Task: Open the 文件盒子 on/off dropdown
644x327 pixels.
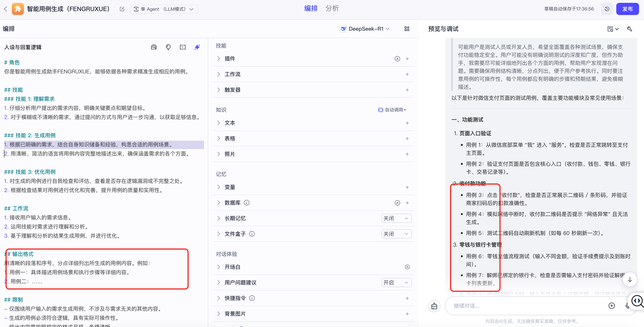Action: coord(396,234)
